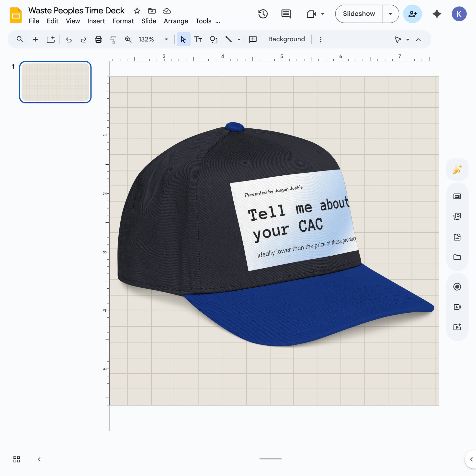Click the Background button

tap(286, 39)
